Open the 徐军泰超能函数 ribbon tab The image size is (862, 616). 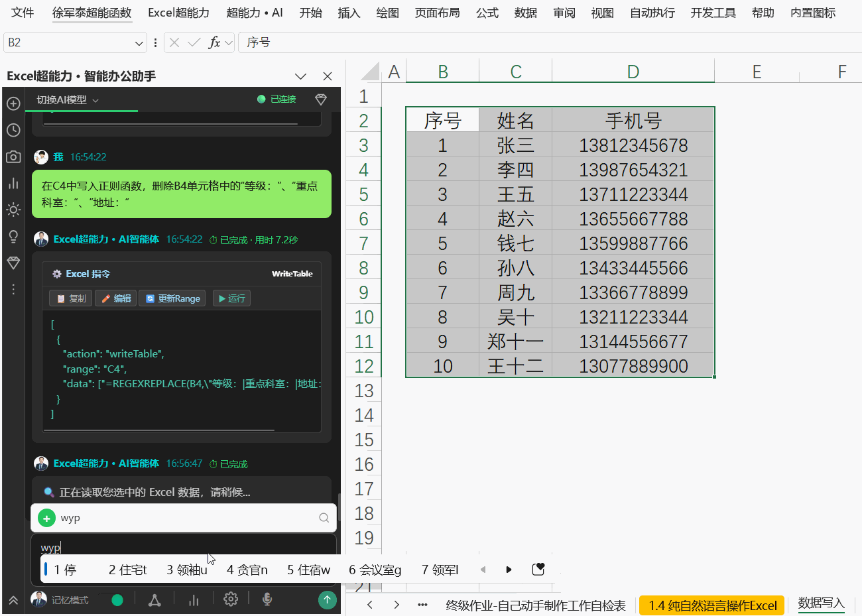(92, 13)
